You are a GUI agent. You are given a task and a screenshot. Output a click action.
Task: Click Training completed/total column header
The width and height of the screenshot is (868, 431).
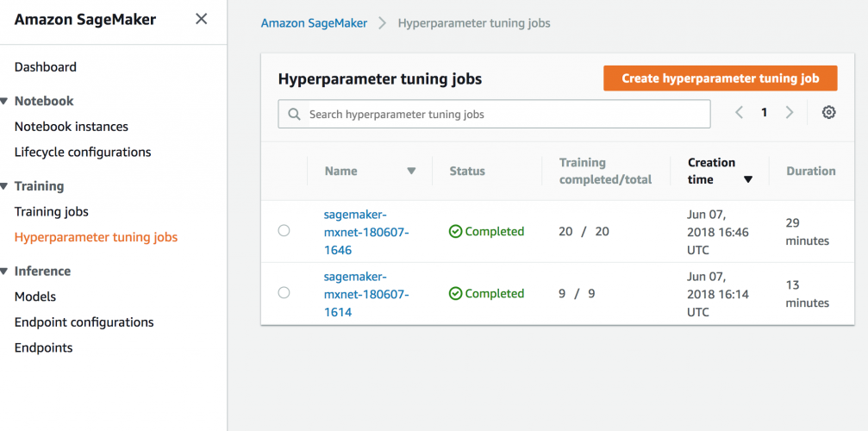click(x=606, y=171)
